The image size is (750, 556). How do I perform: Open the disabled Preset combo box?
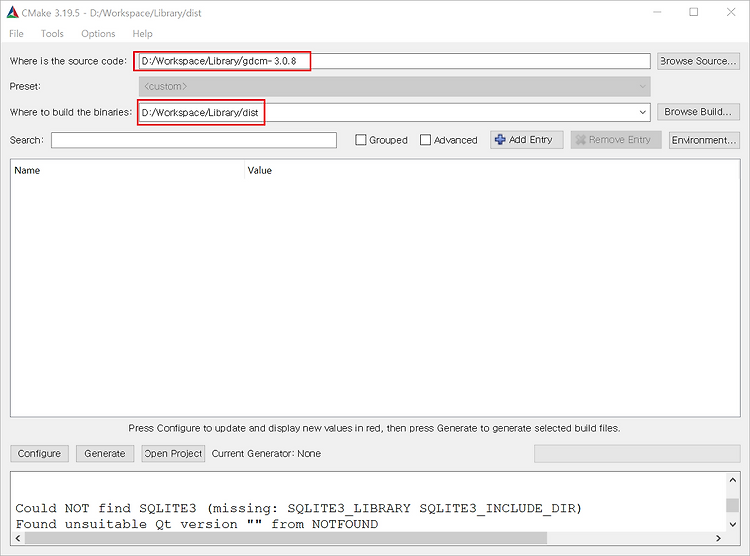(394, 87)
